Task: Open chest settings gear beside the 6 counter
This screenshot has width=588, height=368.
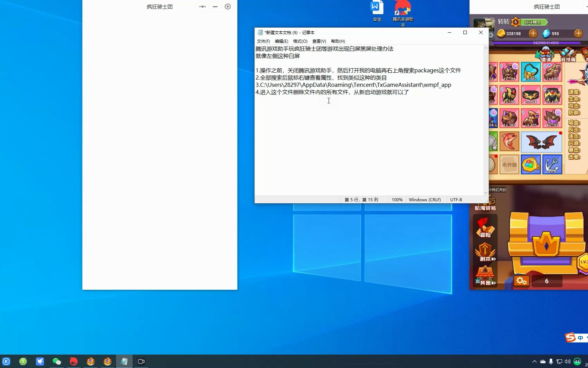Action: tap(521, 281)
